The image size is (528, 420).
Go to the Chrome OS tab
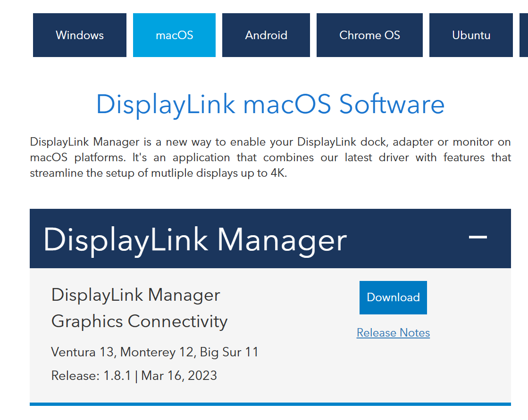point(369,35)
